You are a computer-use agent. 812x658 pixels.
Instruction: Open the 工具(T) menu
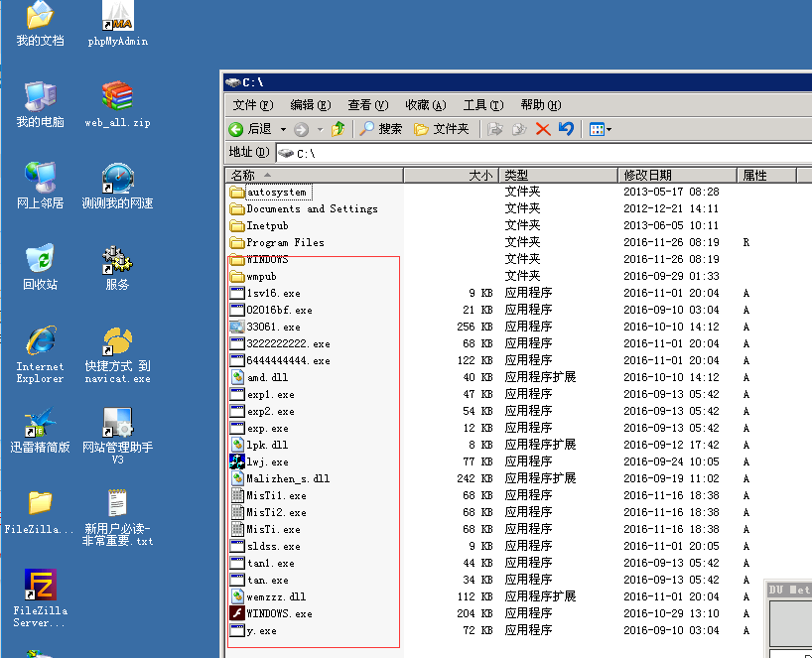[482, 105]
